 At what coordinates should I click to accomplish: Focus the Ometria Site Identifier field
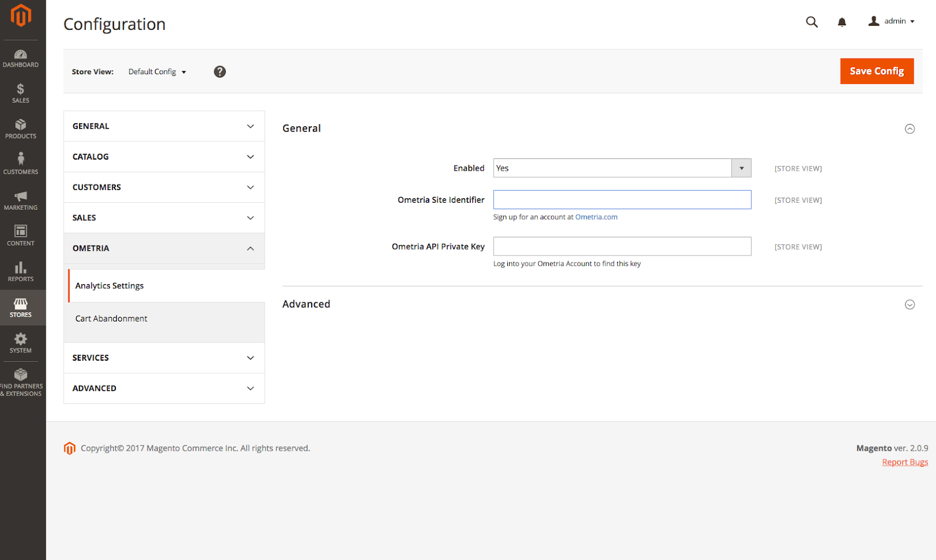[x=622, y=200]
